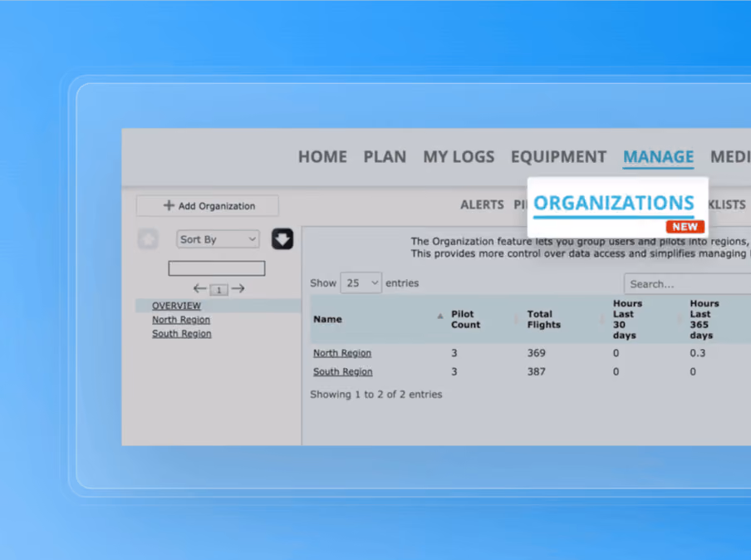Sort by Pilot Count column header

tap(465, 319)
